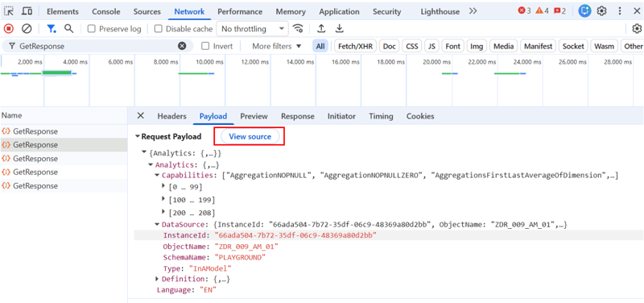The image size is (644, 303).
Task: Open the Lighthouse tab
Action: coord(440,11)
